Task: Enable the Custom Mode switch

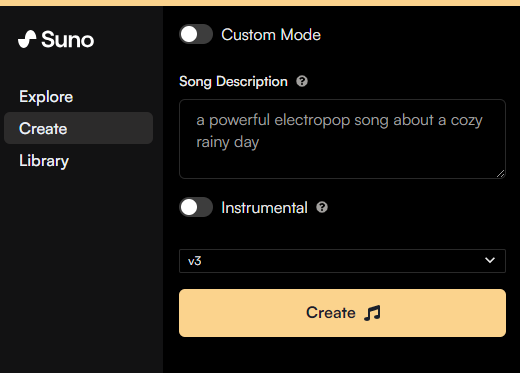Action: pos(196,34)
